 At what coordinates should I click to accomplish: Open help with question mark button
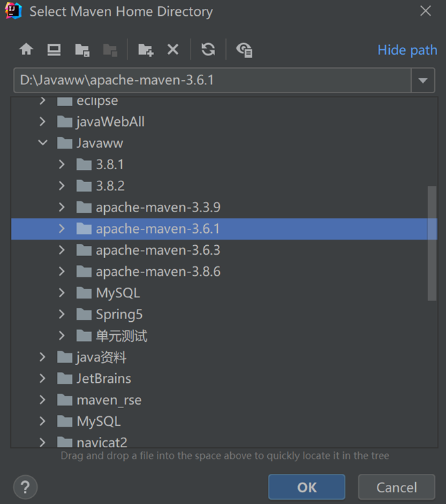(25, 487)
